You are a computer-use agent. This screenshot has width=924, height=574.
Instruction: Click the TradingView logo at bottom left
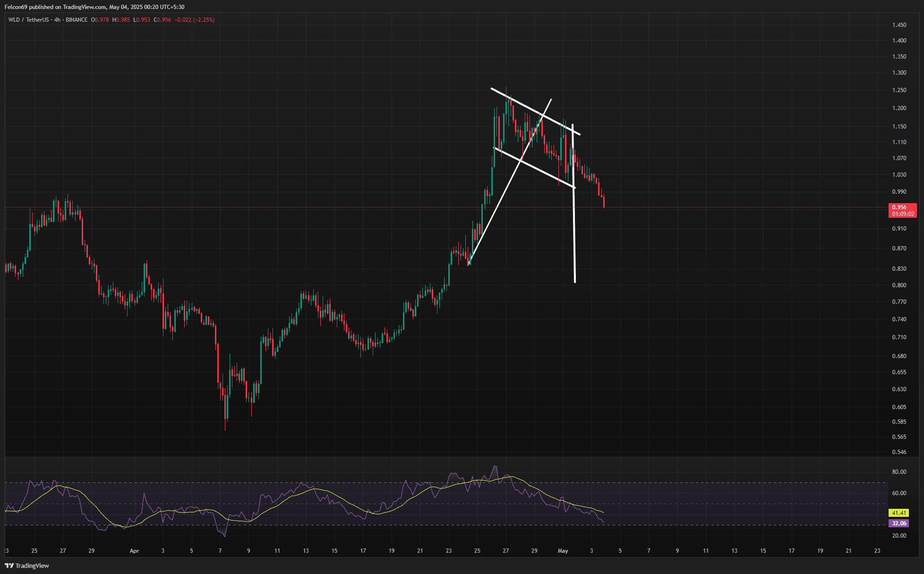point(27,565)
